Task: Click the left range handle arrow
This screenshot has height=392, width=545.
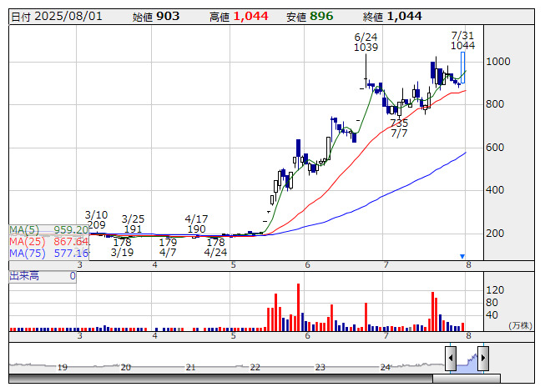Action: (x=451, y=359)
